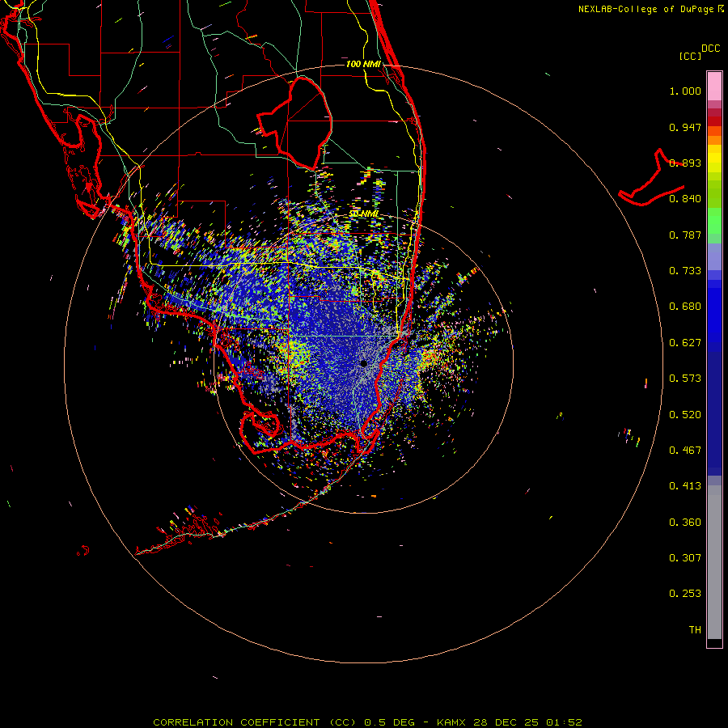Click the 0.467 scale value
This screenshot has height=728, width=728.
coord(685,451)
